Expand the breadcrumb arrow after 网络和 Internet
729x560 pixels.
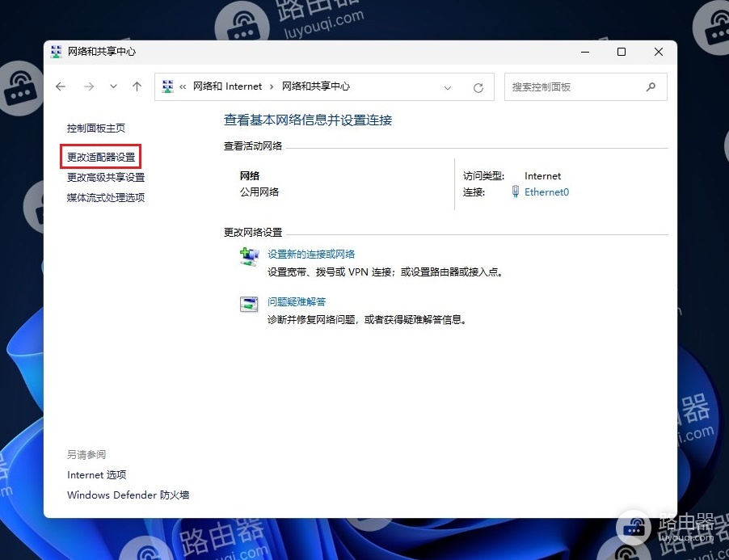coord(272,87)
